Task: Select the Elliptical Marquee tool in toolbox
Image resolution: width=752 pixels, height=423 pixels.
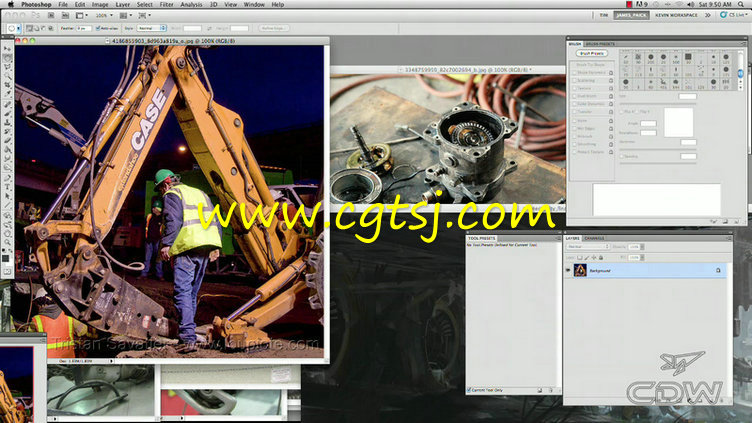Action: tap(7, 58)
